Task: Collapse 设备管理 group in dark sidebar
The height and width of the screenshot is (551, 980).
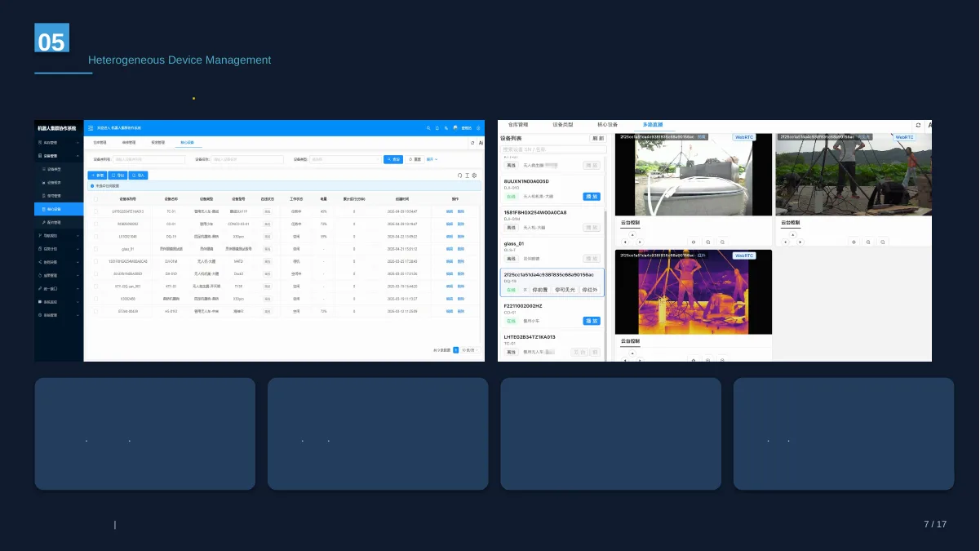Action: point(59,155)
